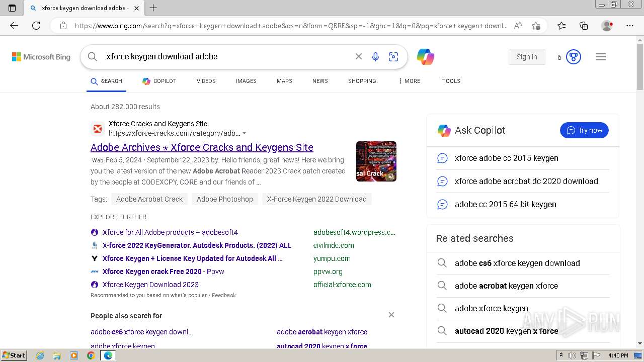Open tab actions menu icon

tap(12, 8)
